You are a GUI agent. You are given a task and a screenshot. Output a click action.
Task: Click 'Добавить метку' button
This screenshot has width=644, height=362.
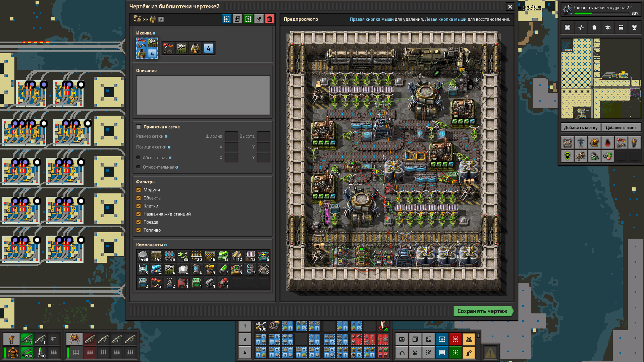coord(581,127)
